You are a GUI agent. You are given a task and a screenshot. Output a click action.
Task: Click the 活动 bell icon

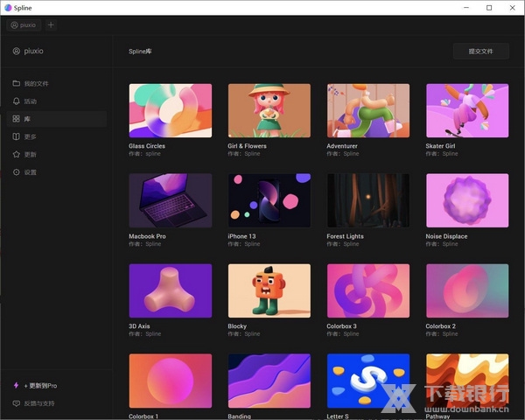pyautogui.click(x=17, y=101)
